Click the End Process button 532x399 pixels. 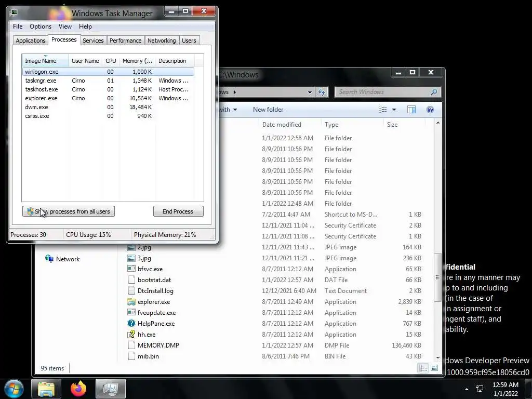click(178, 211)
